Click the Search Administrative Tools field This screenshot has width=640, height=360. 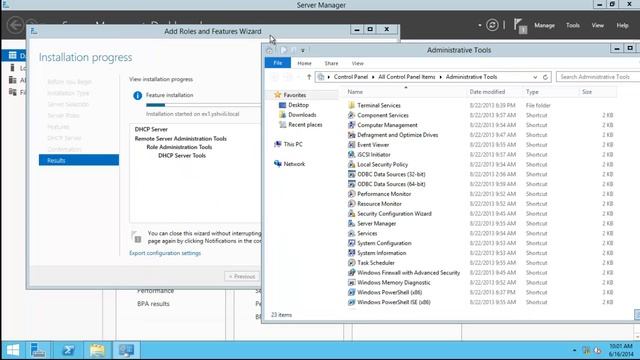coord(598,77)
